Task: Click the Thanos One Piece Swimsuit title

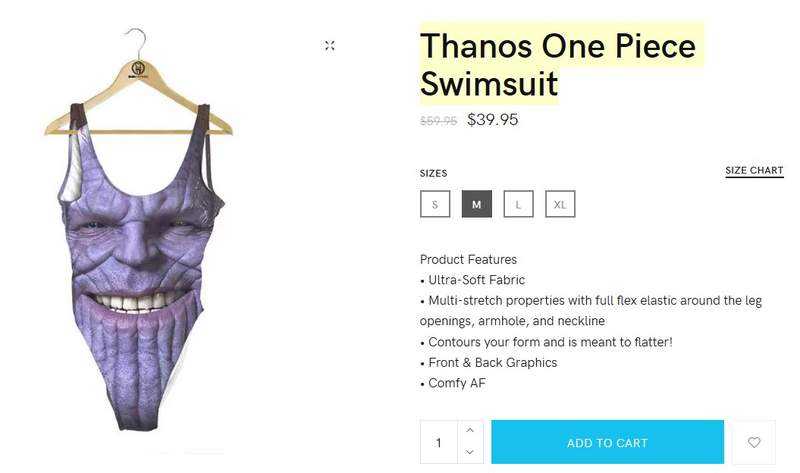Action: click(558, 64)
